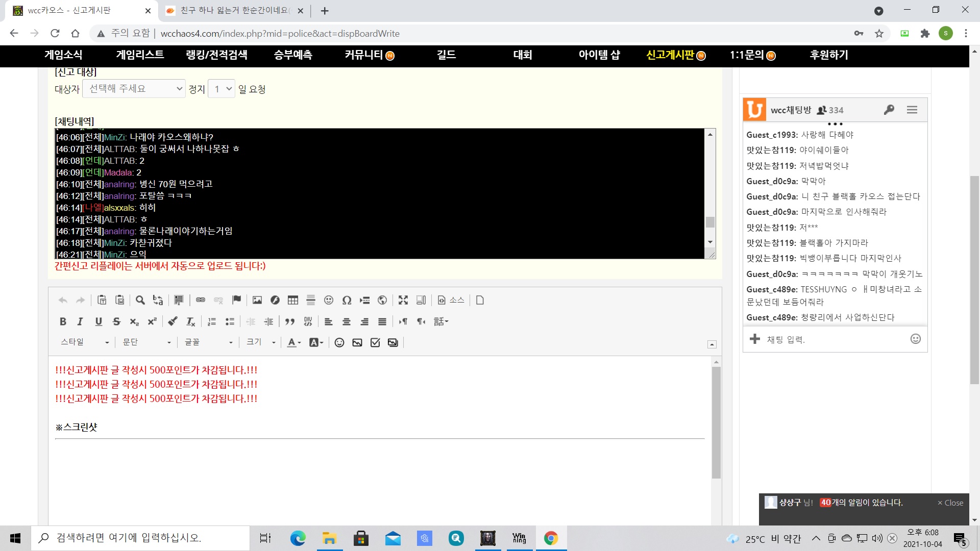This screenshot has height=551, width=980.
Task: Click the New Page icon
Action: click(480, 300)
